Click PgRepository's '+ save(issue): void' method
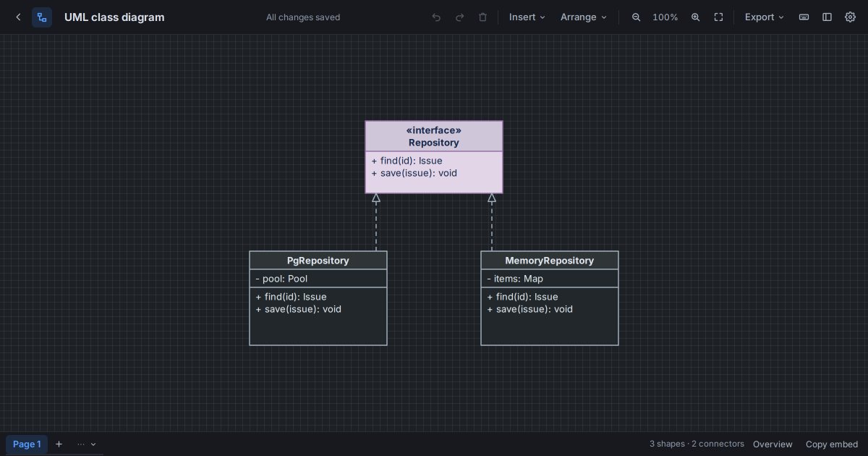This screenshot has height=456, width=868. (298, 309)
